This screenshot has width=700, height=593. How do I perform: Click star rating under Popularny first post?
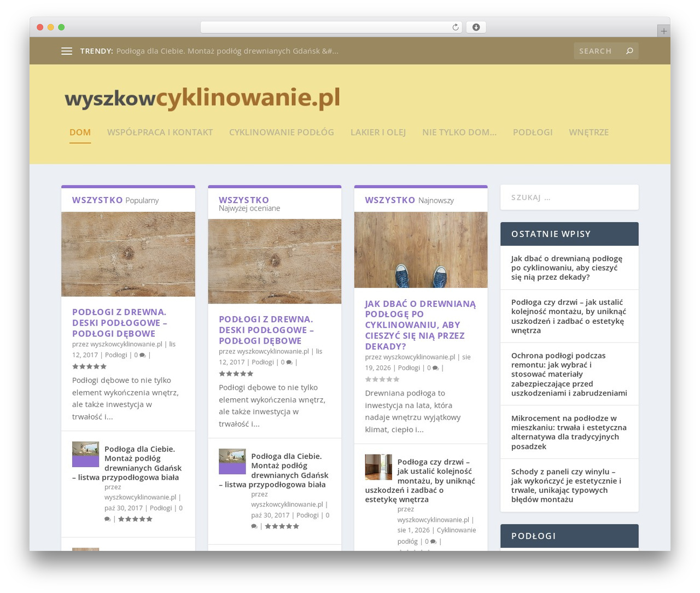[x=90, y=367]
